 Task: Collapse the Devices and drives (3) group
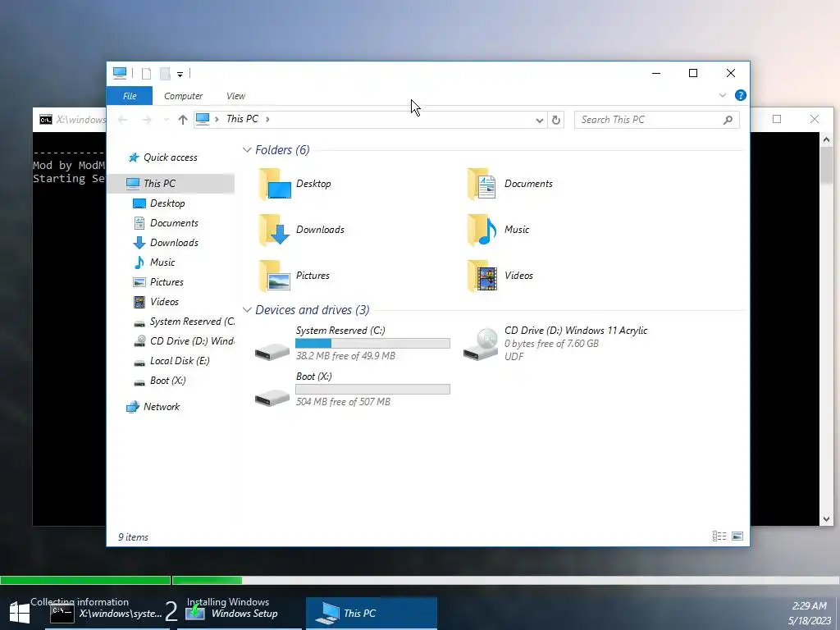(247, 310)
